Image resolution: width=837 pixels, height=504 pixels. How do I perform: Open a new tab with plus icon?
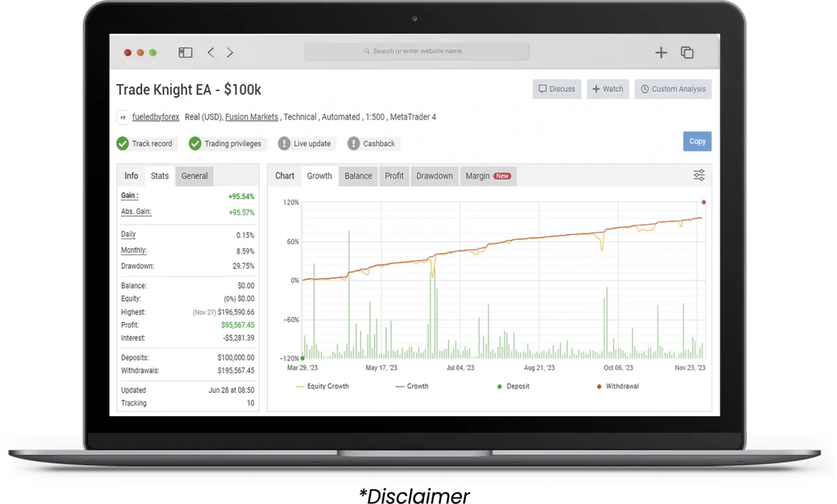coord(661,52)
